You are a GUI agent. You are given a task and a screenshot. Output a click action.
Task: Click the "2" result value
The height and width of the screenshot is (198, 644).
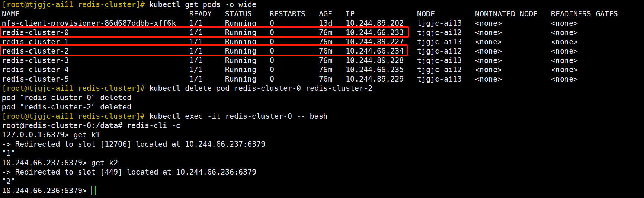click(x=9, y=181)
